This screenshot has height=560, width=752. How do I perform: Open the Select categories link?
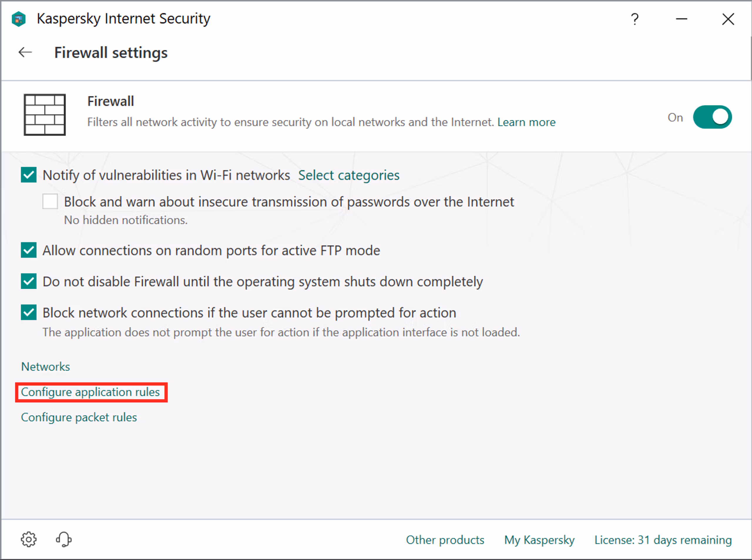(349, 175)
